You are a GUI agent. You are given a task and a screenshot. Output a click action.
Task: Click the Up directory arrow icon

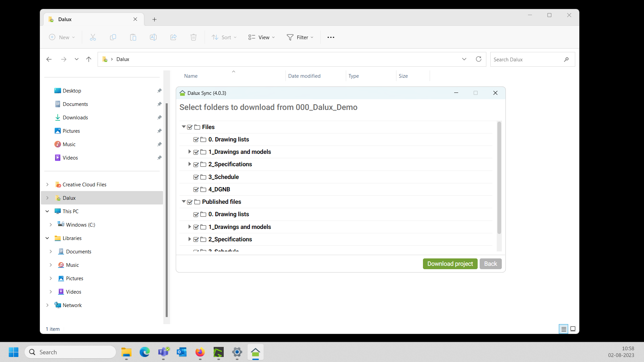(x=89, y=59)
